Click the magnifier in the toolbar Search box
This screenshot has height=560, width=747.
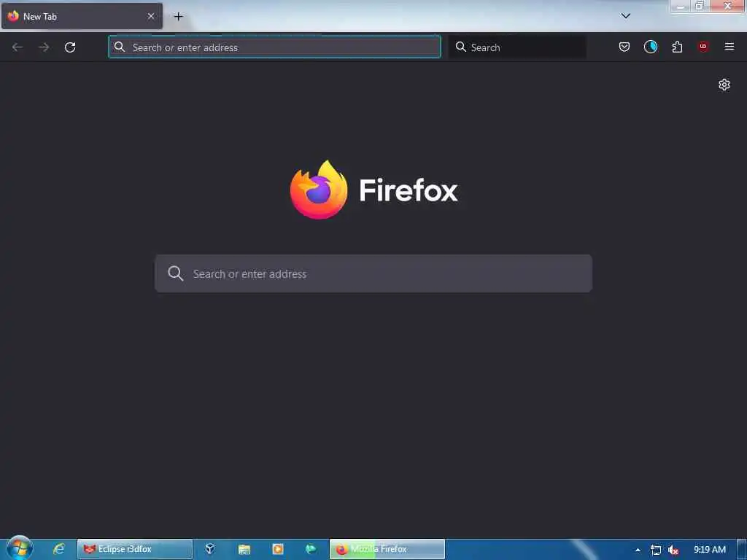pyautogui.click(x=461, y=47)
